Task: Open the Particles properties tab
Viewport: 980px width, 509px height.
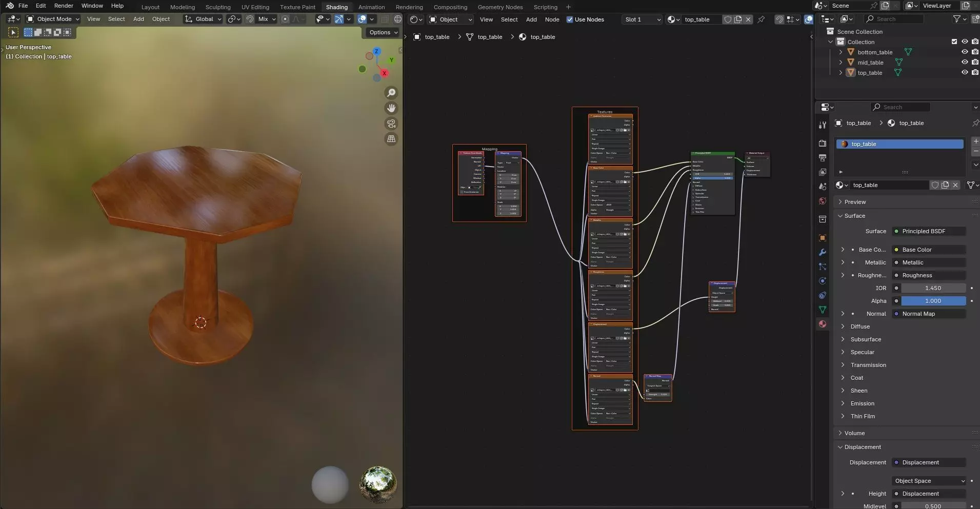Action: 823,267
